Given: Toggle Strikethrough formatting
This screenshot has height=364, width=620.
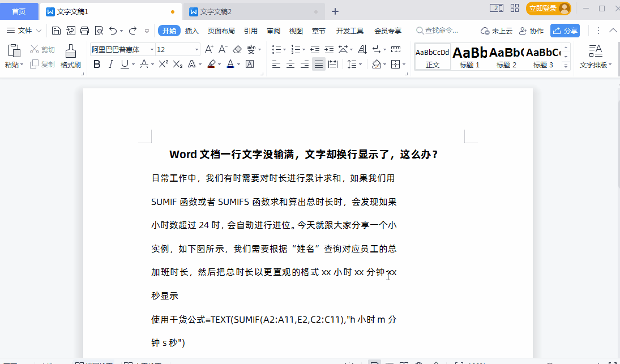Looking at the screenshot, I should [x=144, y=64].
